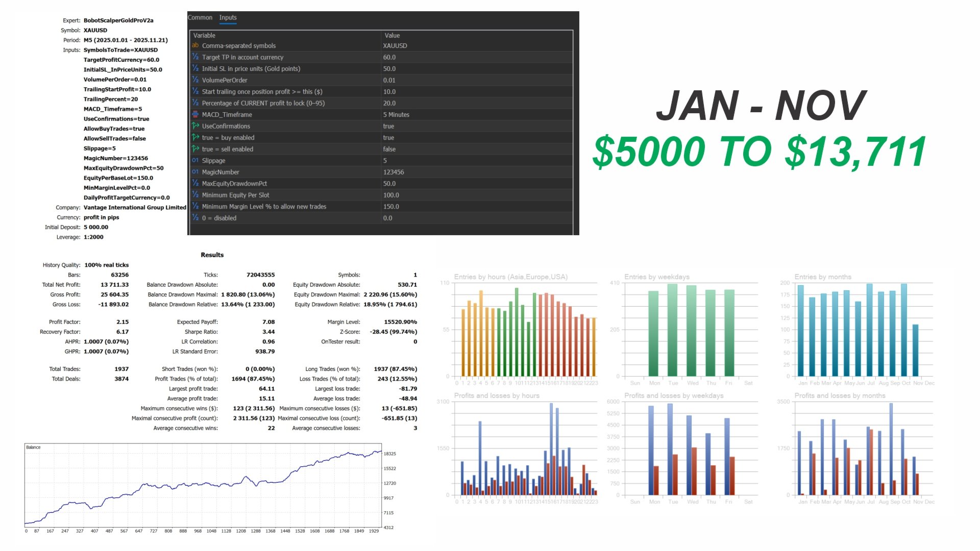Click the Balance curve chart

pos(203,485)
